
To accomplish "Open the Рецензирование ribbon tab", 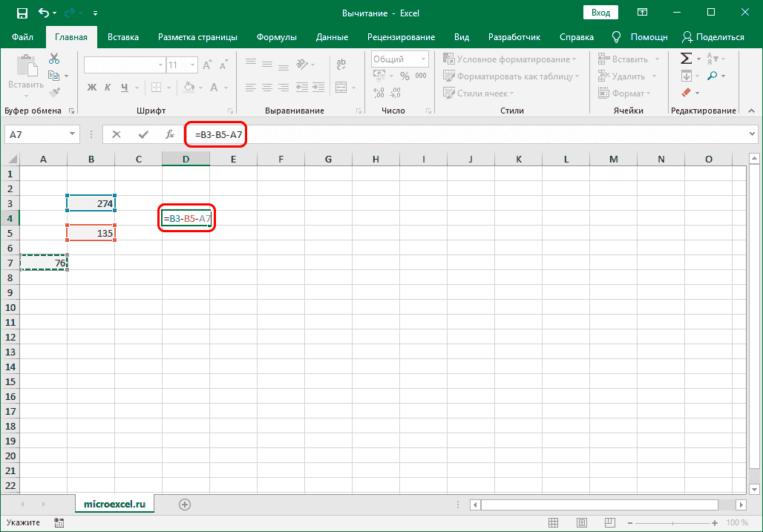I will point(402,36).
